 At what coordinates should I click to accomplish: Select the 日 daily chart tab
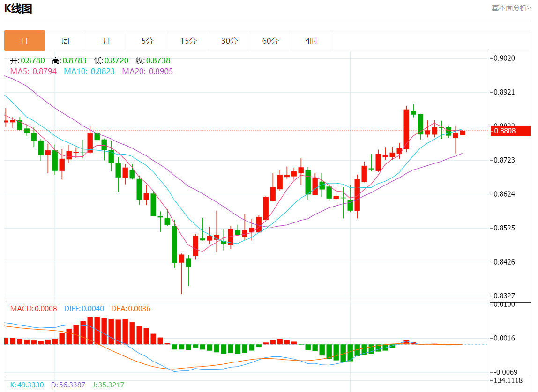[x=25, y=41]
